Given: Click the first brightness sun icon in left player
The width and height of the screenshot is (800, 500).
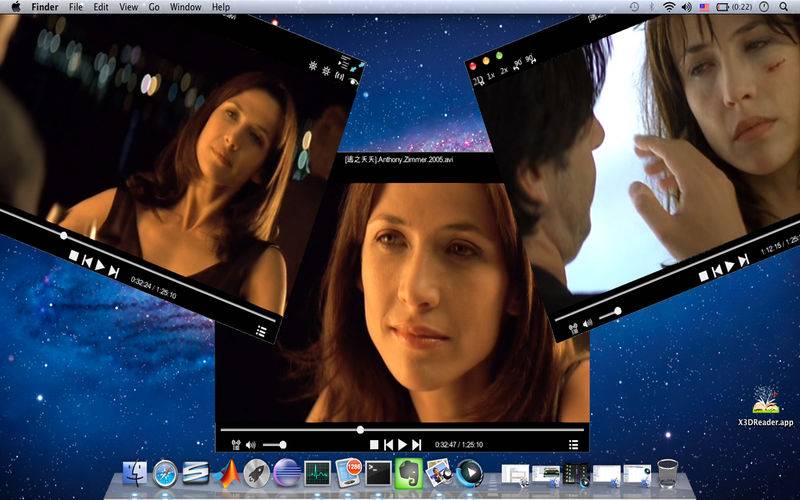Looking at the screenshot, I should pyautogui.click(x=313, y=65).
